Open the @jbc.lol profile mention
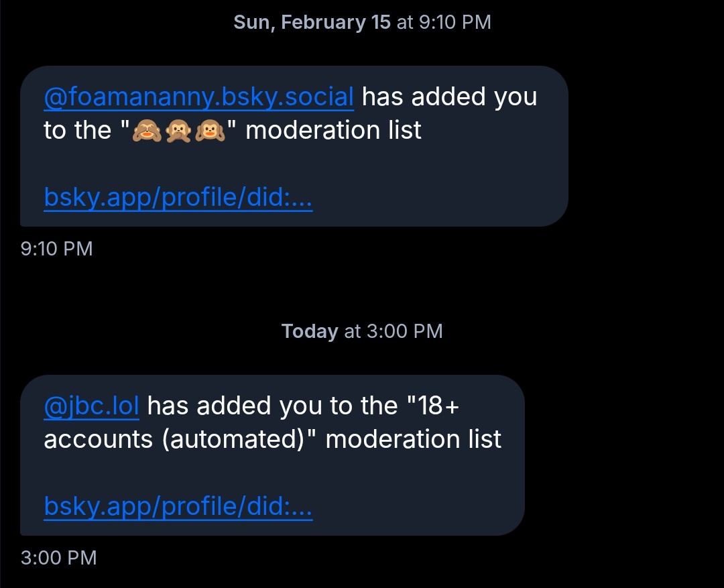This screenshot has height=588, width=724. click(x=91, y=406)
